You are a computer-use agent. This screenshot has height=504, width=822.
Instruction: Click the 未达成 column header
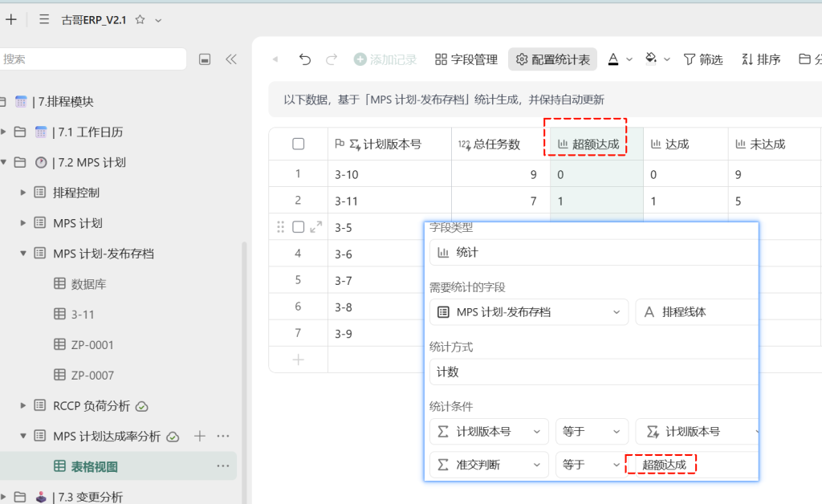[x=775, y=144]
